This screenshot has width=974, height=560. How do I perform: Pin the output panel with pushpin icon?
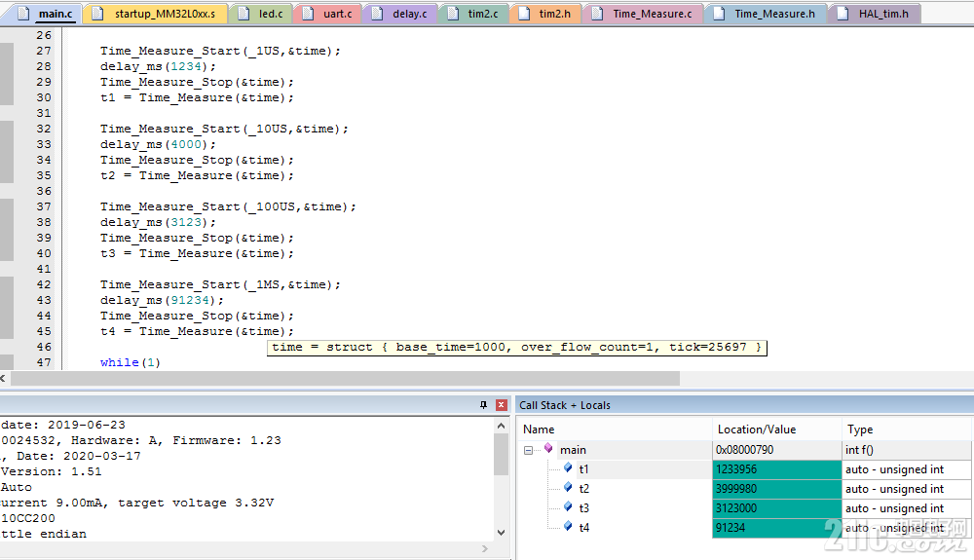click(x=483, y=405)
